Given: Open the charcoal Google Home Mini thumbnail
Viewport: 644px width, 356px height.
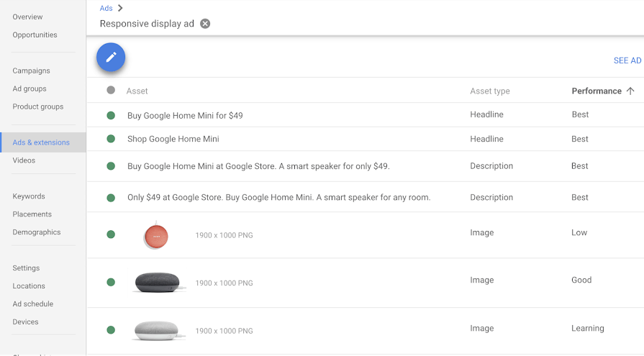Looking at the screenshot, I should (x=157, y=282).
